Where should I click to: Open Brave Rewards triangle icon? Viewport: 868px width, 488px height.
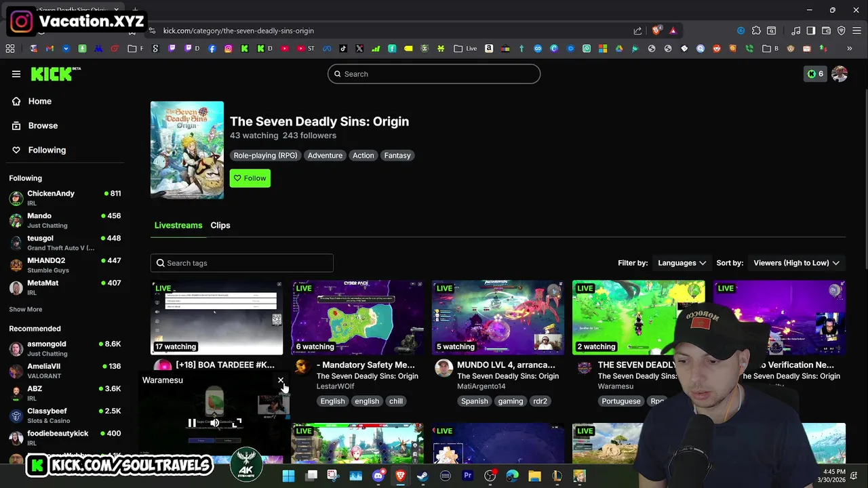[673, 30]
